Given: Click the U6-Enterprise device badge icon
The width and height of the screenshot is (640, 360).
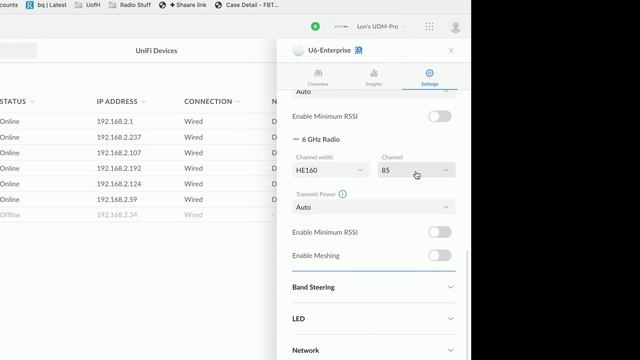Looking at the screenshot, I should 358,50.
